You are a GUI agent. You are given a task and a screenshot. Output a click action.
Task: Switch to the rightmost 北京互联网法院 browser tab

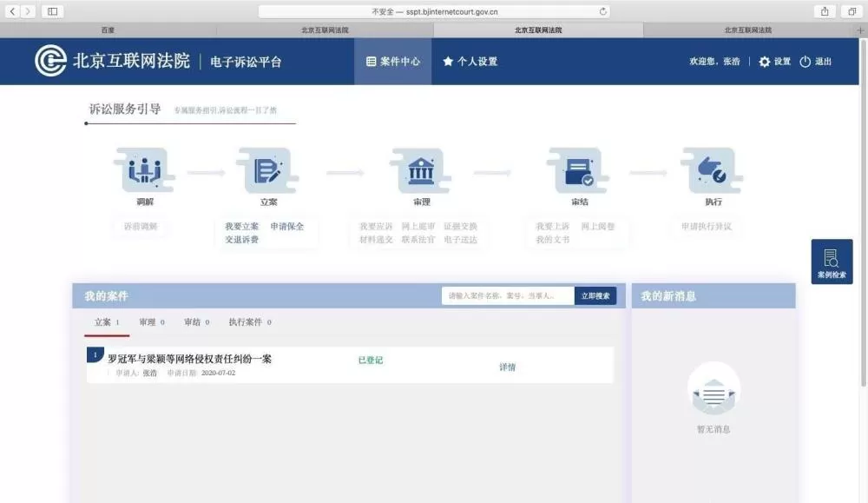748,30
